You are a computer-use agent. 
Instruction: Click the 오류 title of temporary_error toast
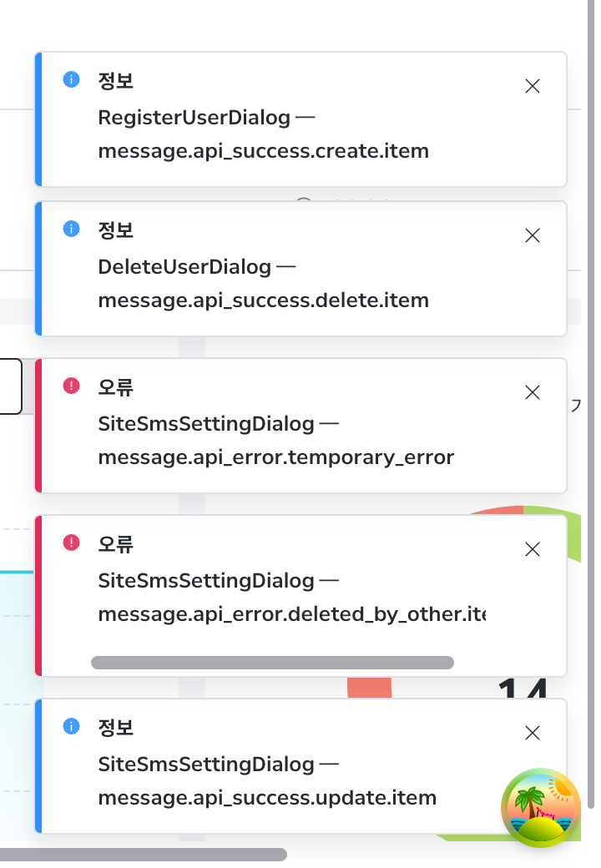[116, 387]
